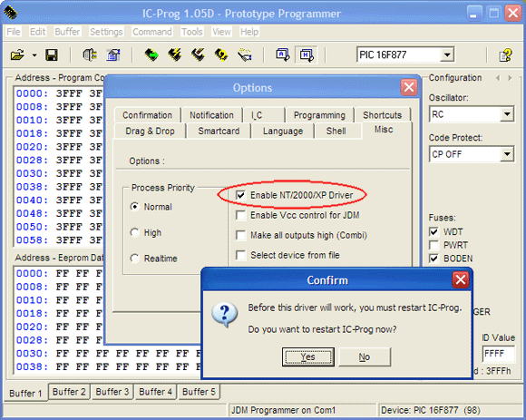Open the PIC 16F877 device dropdown
526x420 pixels.
click(x=447, y=54)
